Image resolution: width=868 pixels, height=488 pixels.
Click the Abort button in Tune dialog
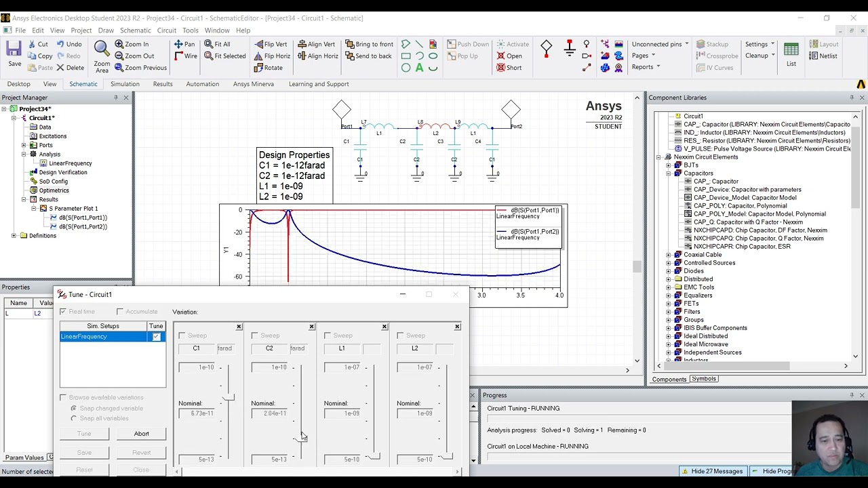(x=141, y=434)
